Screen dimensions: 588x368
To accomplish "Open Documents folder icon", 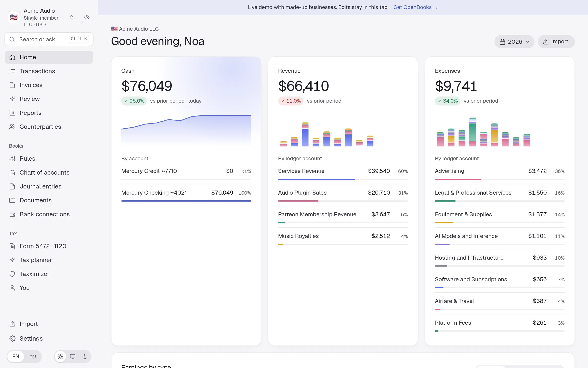I will pos(12,200).
